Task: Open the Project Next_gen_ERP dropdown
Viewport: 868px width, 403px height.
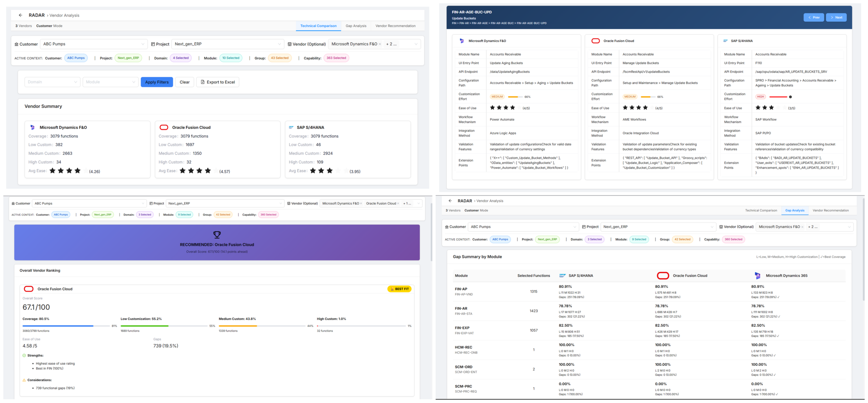Action: coord(228,44)
